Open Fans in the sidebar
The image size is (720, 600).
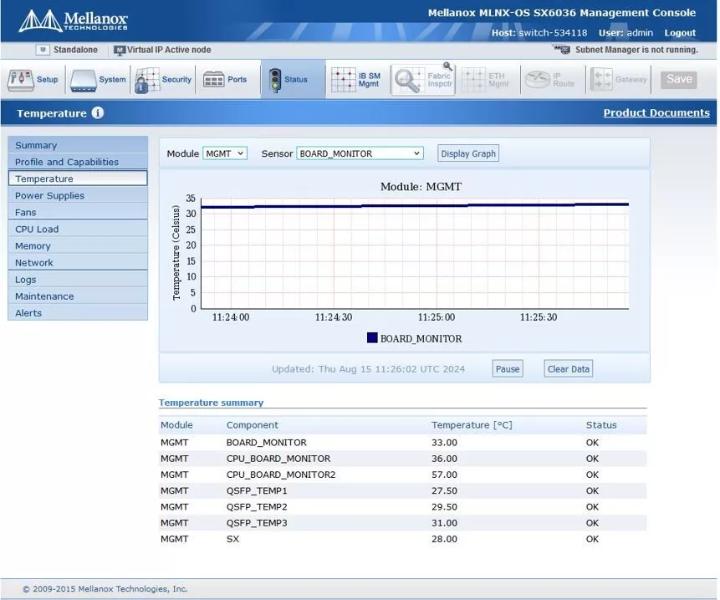[x=78, y=212]
